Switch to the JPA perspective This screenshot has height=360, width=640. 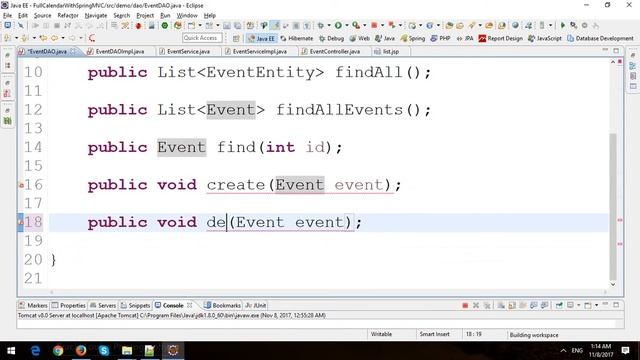pos(465,38)
